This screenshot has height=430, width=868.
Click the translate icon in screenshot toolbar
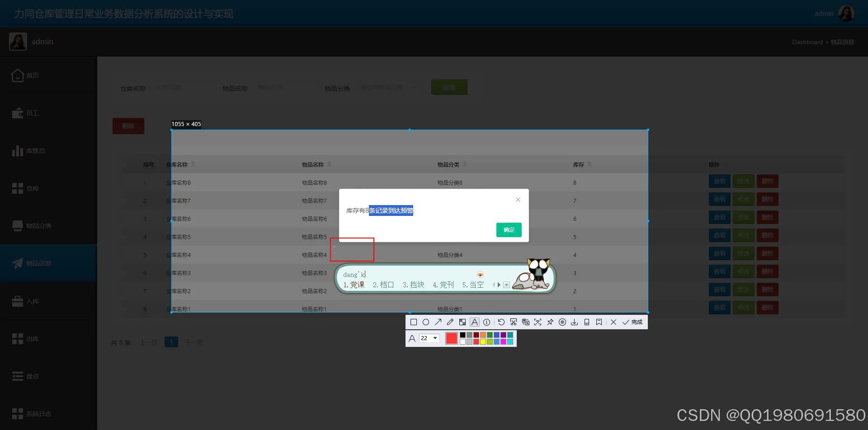(x=526, y=322)
